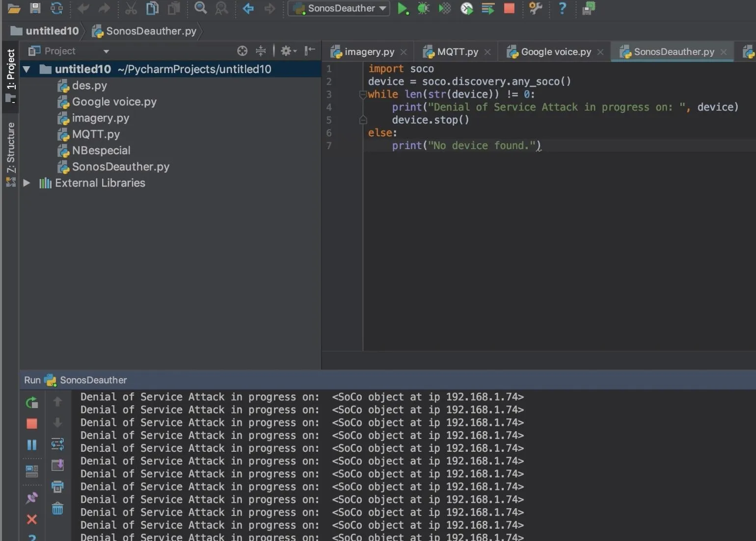Start debugging with the green bug icon

(x=423, y=8)
